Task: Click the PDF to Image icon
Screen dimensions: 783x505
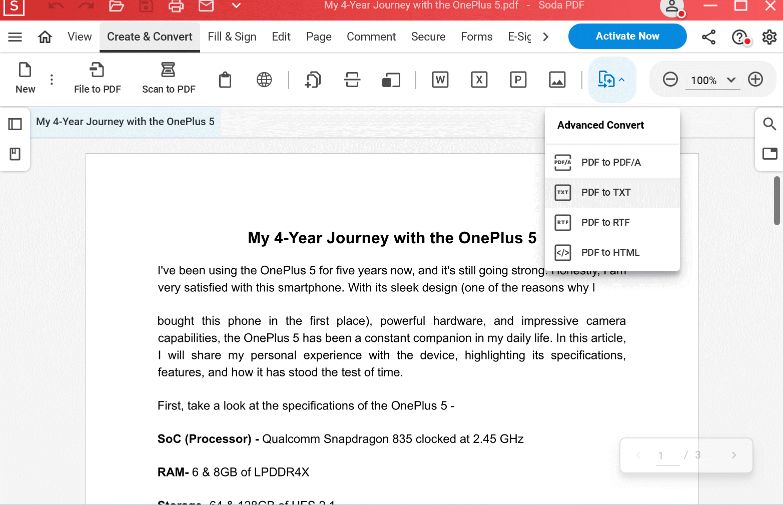Action: click(x=557, y=80)
